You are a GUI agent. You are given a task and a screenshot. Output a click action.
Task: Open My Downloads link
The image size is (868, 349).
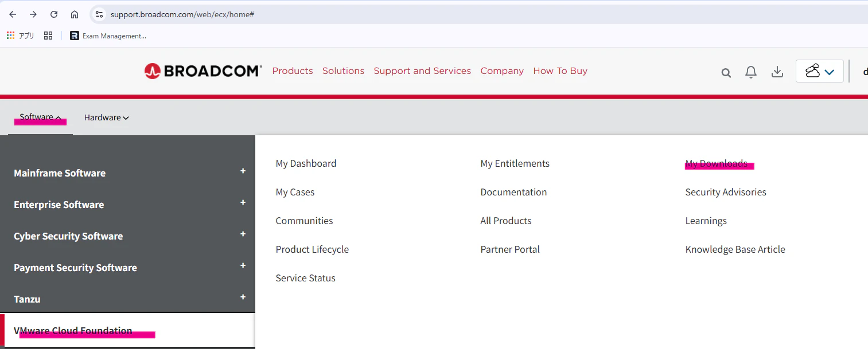[x=717, y=163]
